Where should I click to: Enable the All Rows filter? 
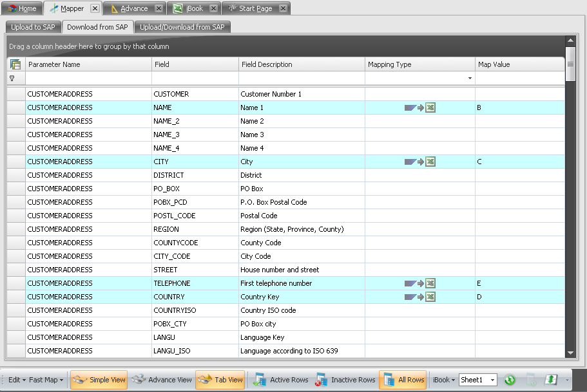tap(404, 380)
